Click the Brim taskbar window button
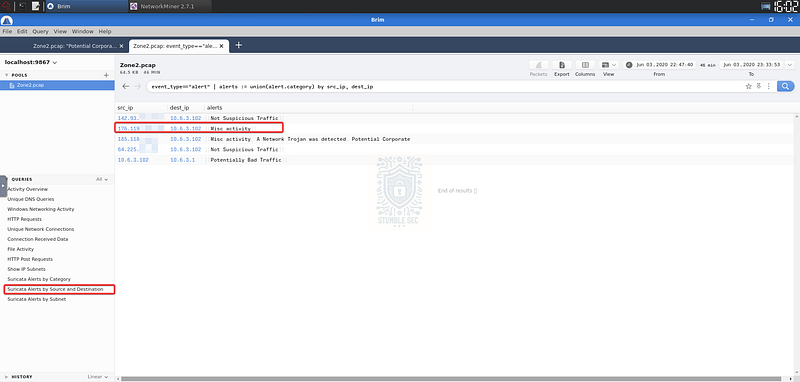 click(x=86, y=6)
